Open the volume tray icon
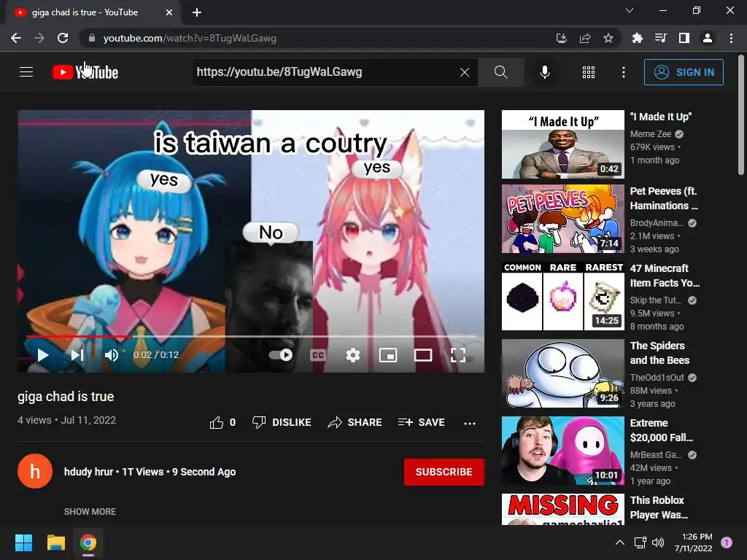The height and width of the screenshot is (560, 747). (x=658, y=542)
